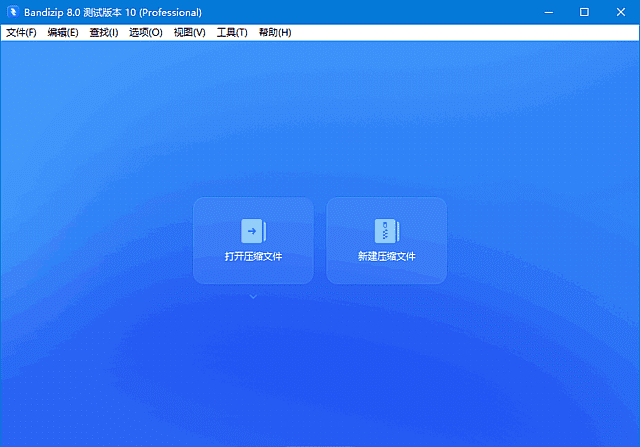Image resolution: width=640 pixels, height=447 pixels.
Task: Open the 查找(I) menu
Action: pyautogui.click(x=104, y=33)
